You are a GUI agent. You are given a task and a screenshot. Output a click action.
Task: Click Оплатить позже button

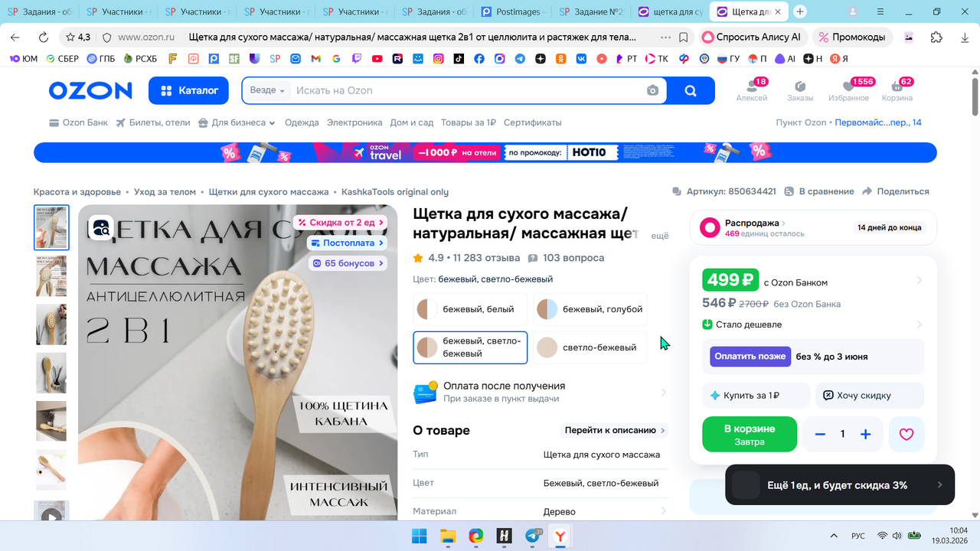(x=750, y=357)
